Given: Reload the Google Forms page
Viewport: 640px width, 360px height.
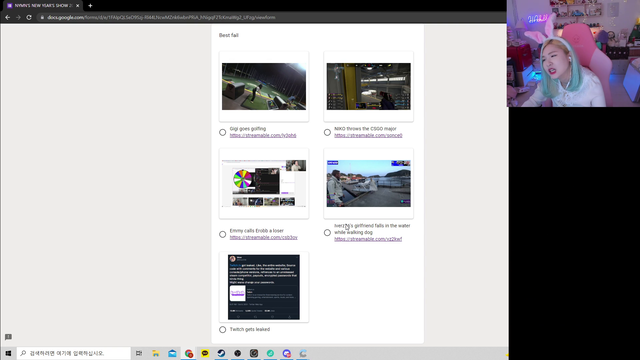Looking at the screenshot, I should pyautogui.click(x=29, y=18).
